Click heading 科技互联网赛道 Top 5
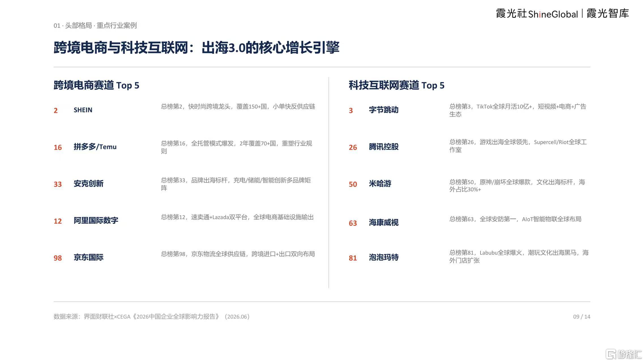The image size is (644, 362). click(396, 85)
